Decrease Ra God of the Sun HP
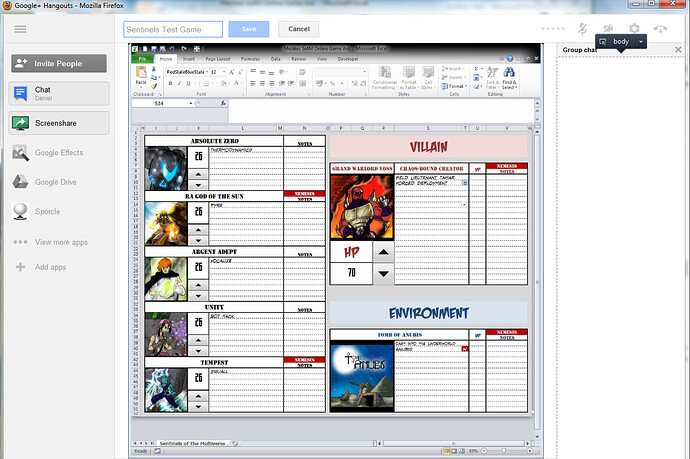The width and height of the screenshot is (690, 459). [x=198, y=241]
